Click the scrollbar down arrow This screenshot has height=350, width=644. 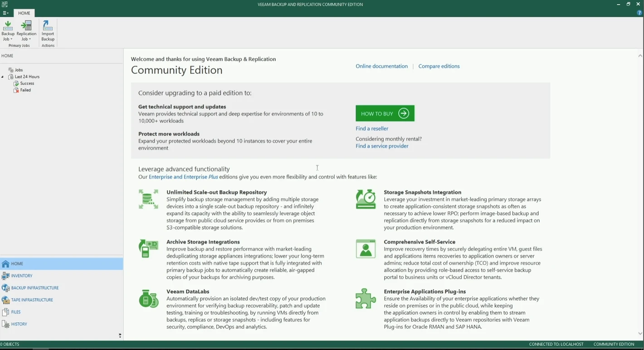(x=640, y=334)
